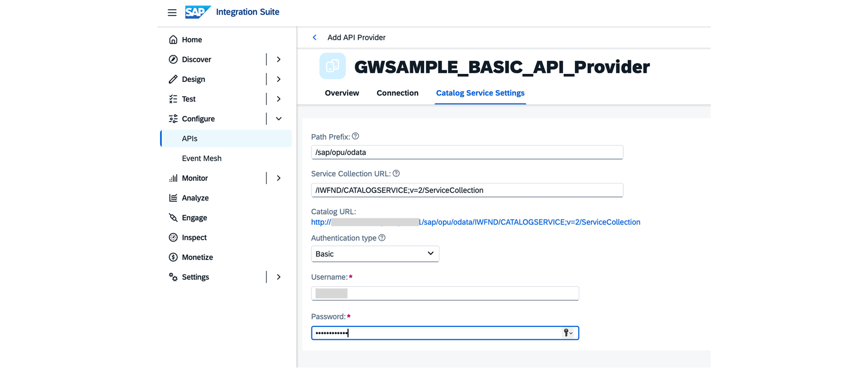
Task: Click the Home house icon
Action: tap(173, 40)
